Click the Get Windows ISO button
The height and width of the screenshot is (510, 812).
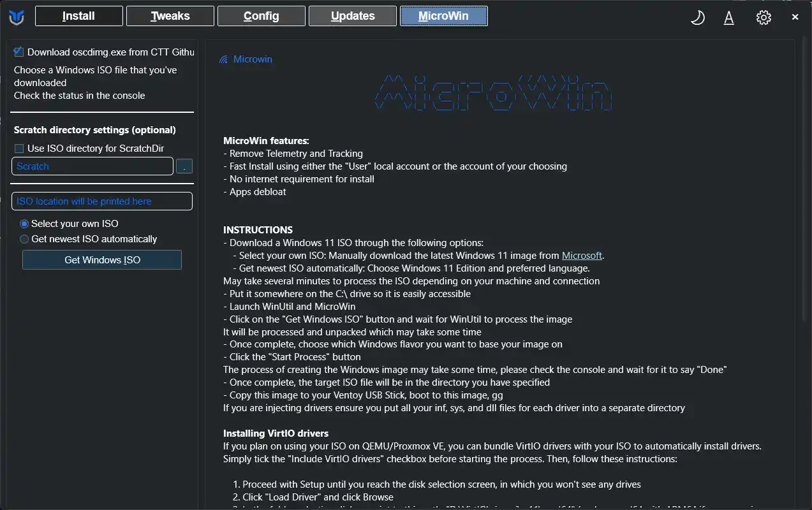pyautogui.click(x=102, y=260)
